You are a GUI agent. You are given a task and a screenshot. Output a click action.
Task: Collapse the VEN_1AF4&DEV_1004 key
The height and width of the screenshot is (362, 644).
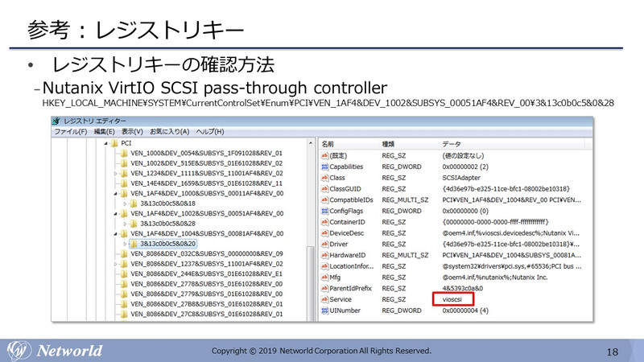[115, 234]
